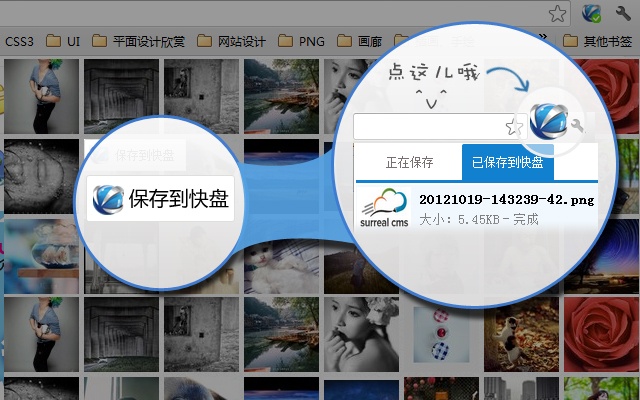This screenshot has height=400, width=640.
Task: Click the text 大小: 5.45KB - 完成
Action: pyautogui.click(x=479, y=220)
